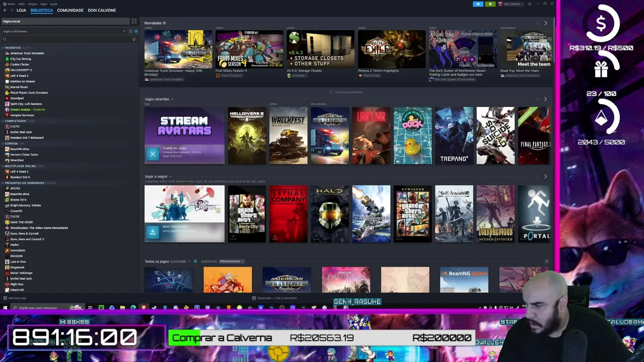Screen dimensions: 644x362
Task: Click the Jogar a seguir next arrow
Action: (545, 176)
